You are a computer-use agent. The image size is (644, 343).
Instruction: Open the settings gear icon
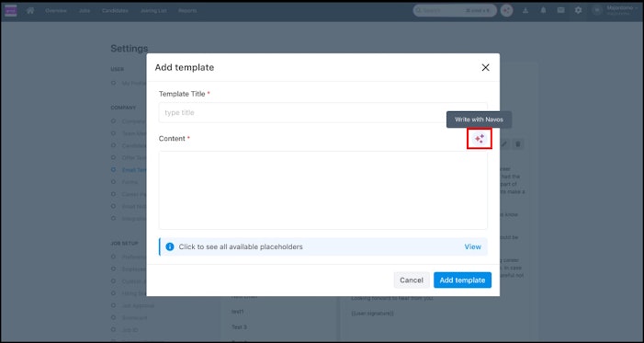(578, 10)
